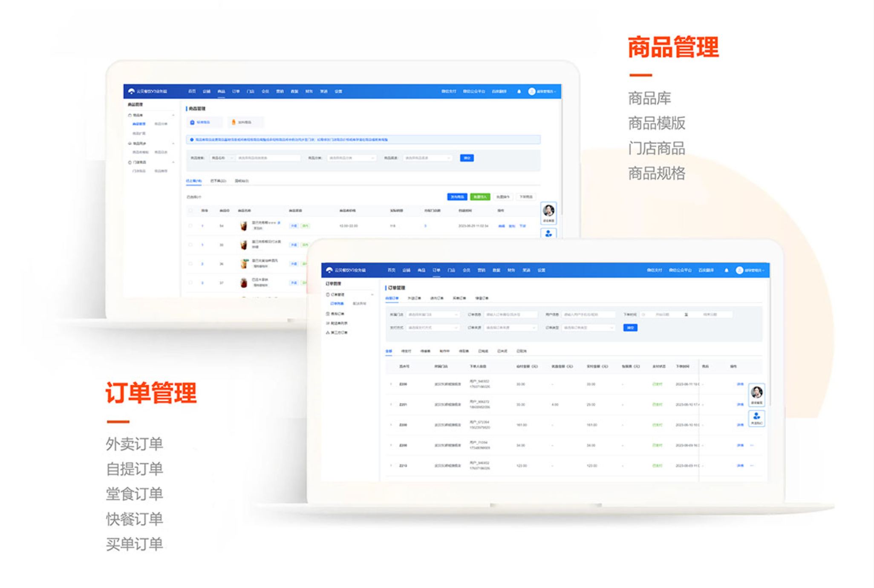Image resolution: width=874 pixels, height=588 pixels.
Task: Click notification bell in order management screen
Action: coord(727,270)
